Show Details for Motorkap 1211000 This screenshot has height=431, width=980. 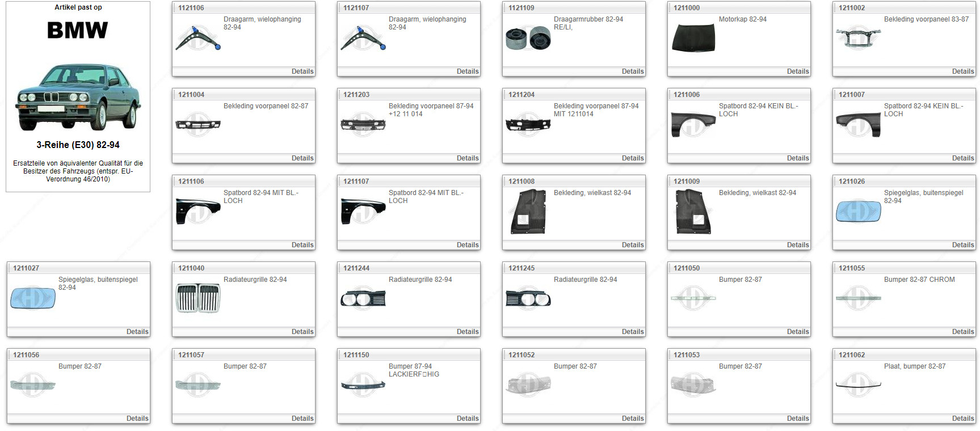point(798,71)
